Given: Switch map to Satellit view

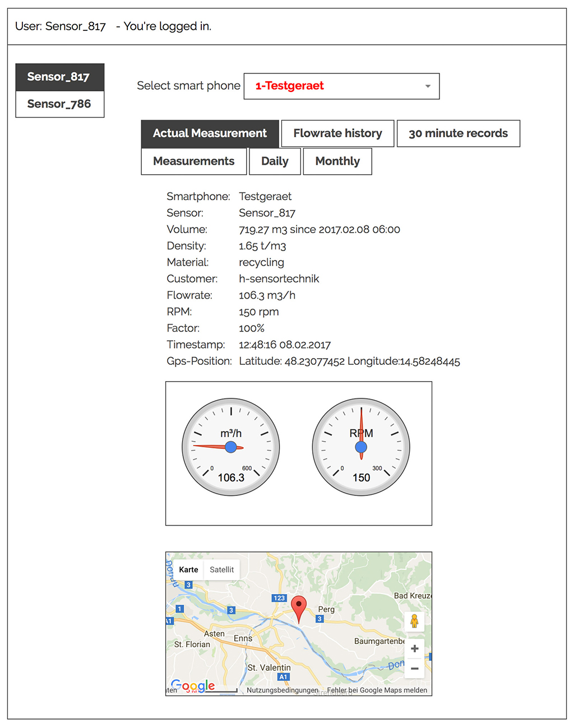Looking at the screenshot, I should [x=221, y=569].
